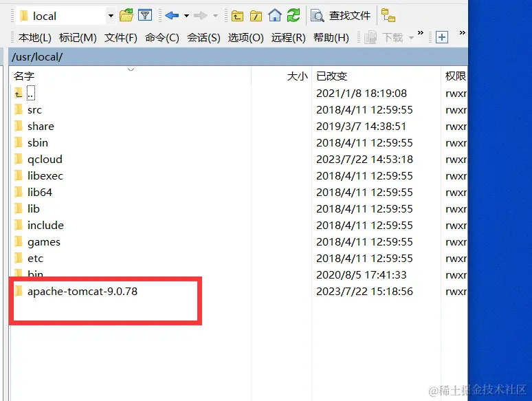Click the folder icon beside share

19,126
